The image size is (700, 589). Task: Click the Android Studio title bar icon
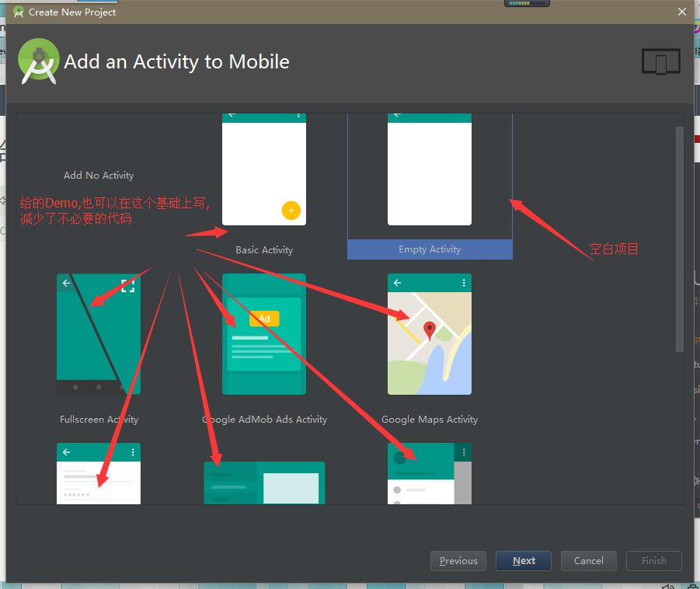(x=19, y=12)
